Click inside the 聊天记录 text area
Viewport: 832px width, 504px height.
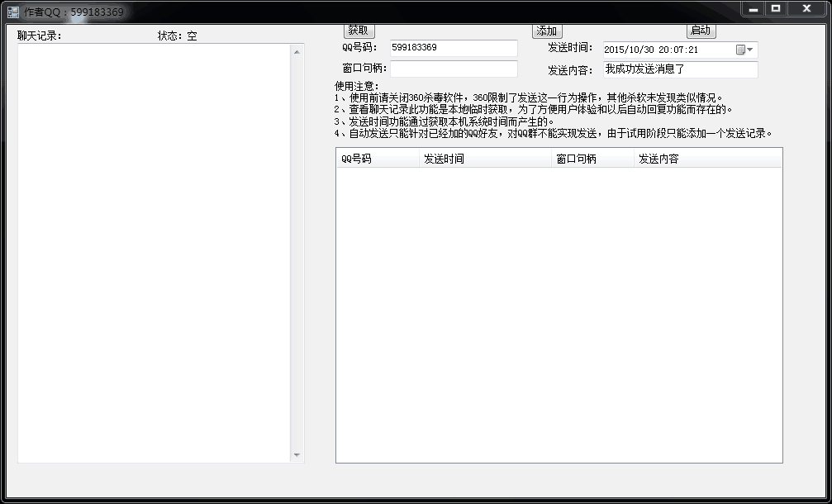tap(154, 253)
